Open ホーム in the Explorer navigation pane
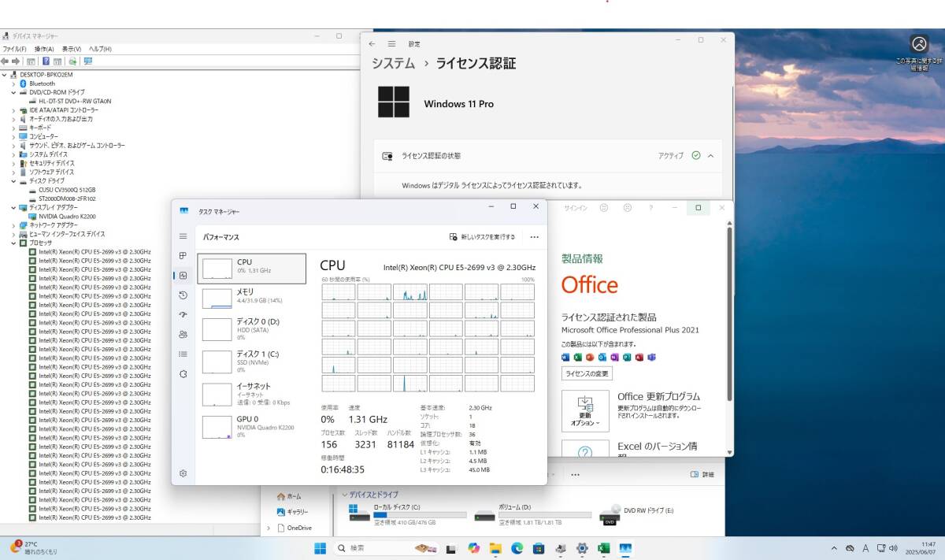 (287, 496)
